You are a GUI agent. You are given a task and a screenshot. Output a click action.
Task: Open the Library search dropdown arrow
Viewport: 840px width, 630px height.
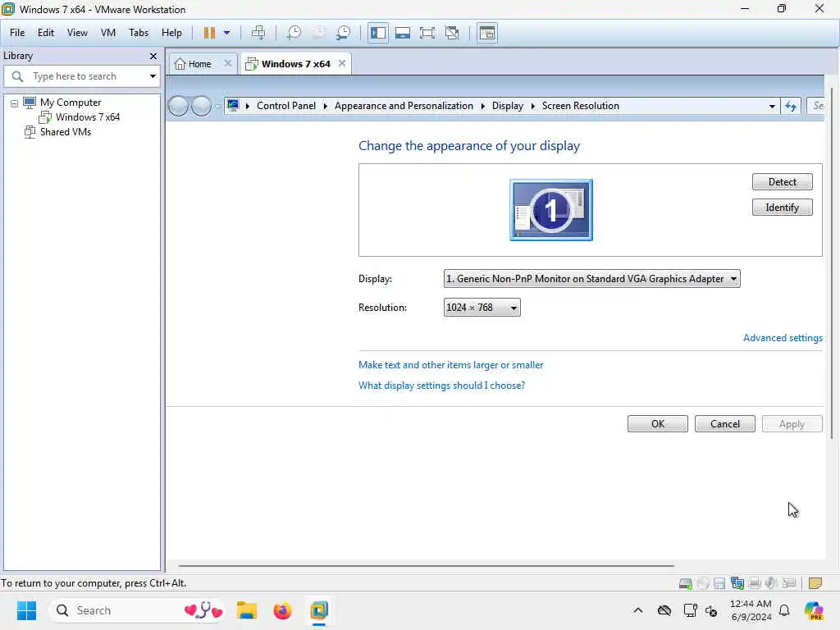pyautogui.click(x=153, y=76)
